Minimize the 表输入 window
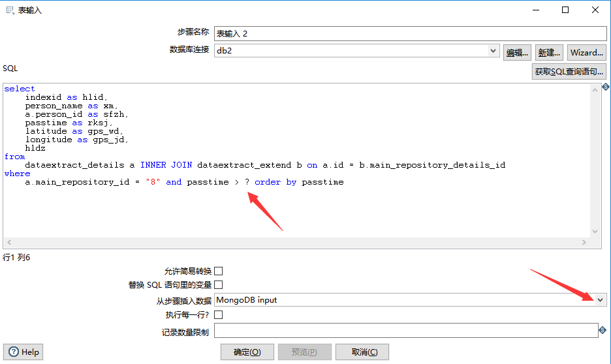Screen dimensions: 611x364 coord(536,10)
